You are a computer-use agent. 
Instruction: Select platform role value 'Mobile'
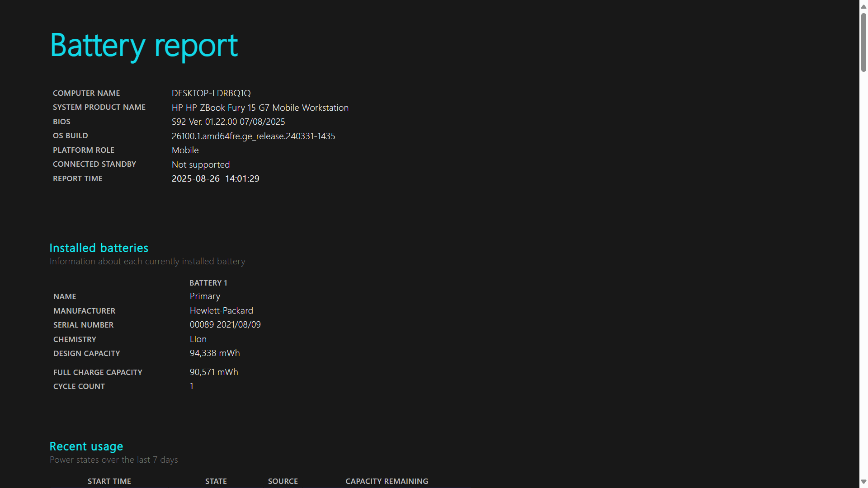coord(185,150)
